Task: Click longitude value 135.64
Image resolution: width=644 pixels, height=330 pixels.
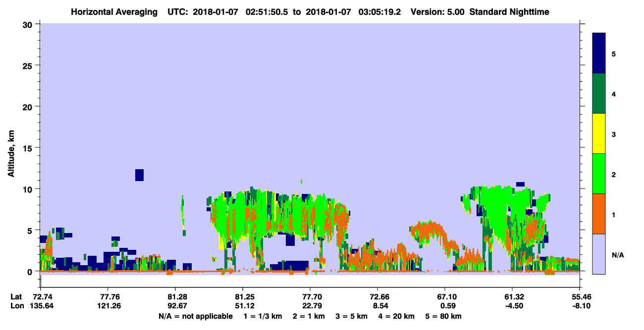Action: (x=41, y=306)
